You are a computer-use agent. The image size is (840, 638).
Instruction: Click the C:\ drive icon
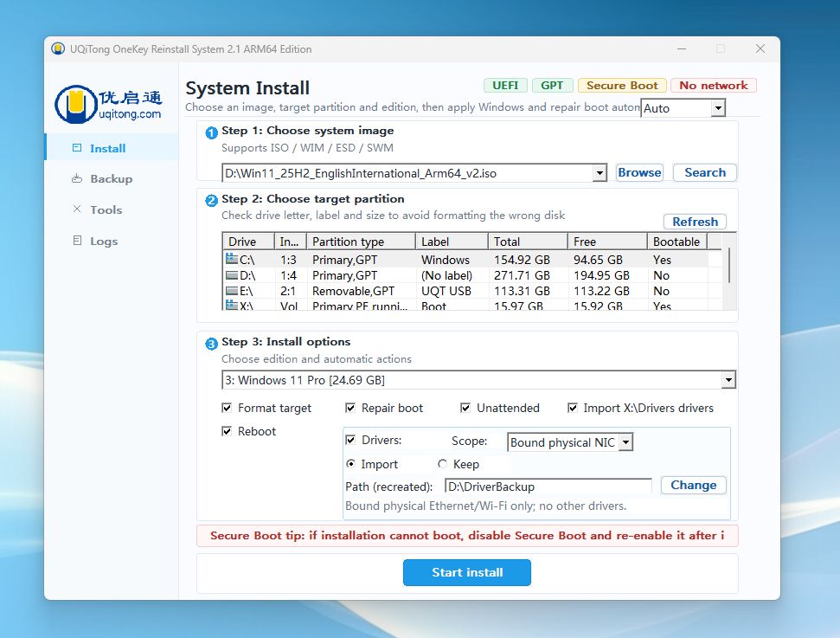coord(232,259)
